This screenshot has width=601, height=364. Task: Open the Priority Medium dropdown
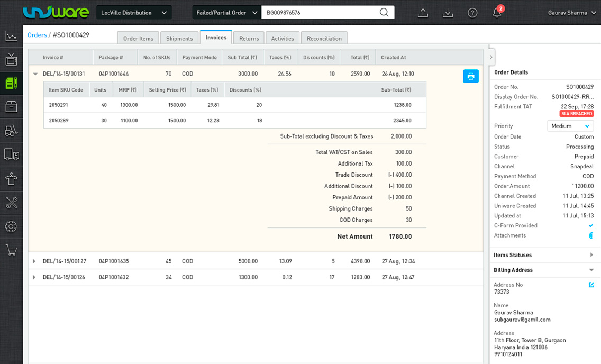click(570, 126)
